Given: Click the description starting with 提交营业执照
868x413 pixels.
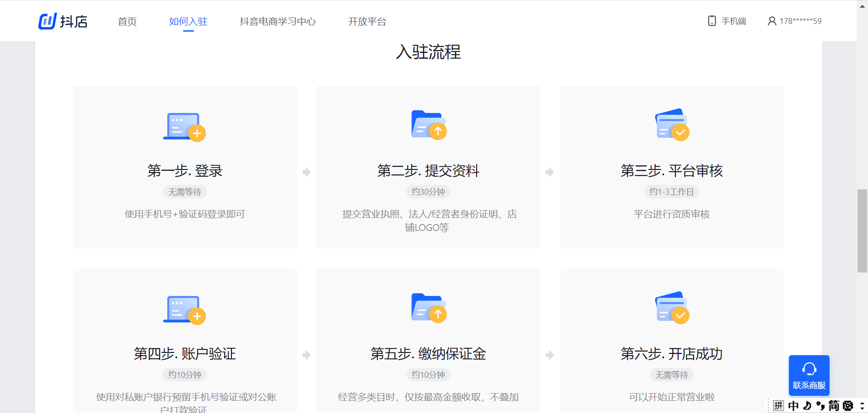Looking at the screenshot, I should pos(429,221).
